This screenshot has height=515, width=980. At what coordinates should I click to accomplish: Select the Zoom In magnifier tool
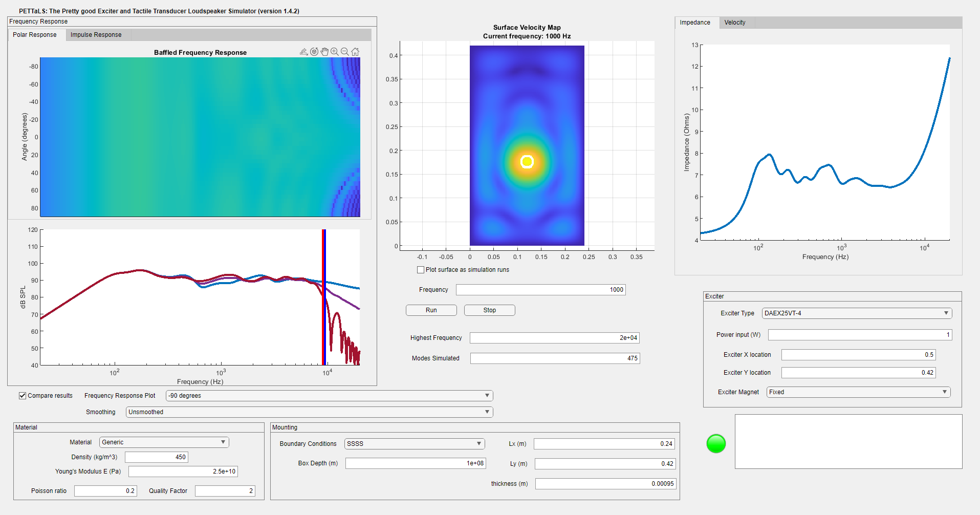(x=335, y=52)
